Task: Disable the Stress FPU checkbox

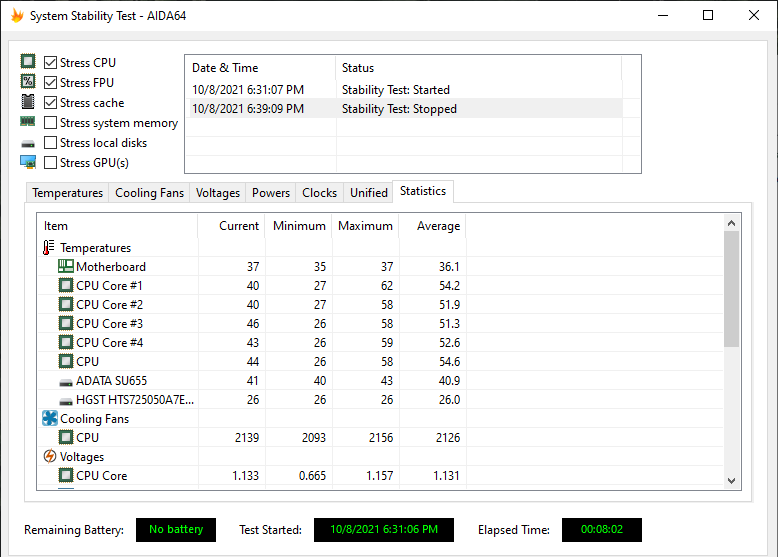Action: (50, 82)
